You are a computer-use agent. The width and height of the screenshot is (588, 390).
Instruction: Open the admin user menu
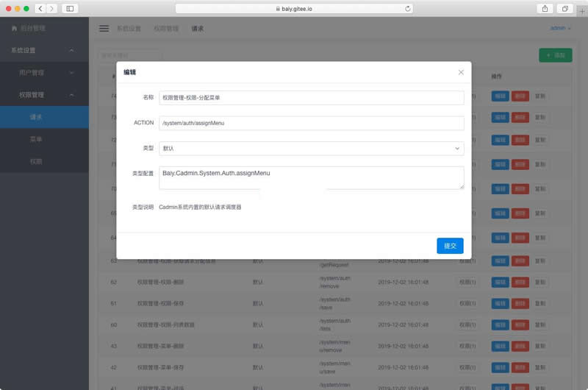coord(559,29)
